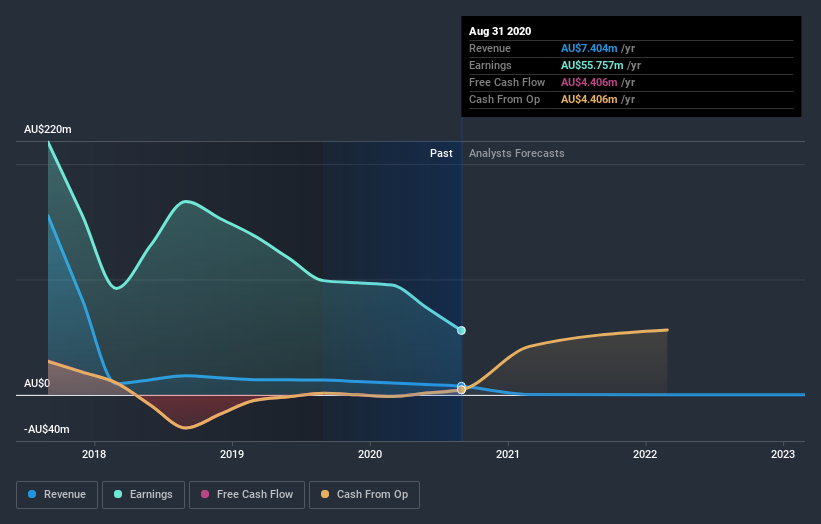Click the -AU$40m y-axis label

pos(47,429)
